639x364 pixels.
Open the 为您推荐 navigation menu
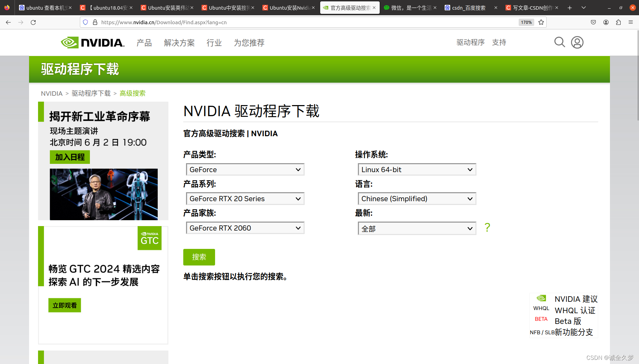pyautogui.click(x=249, y=43)
